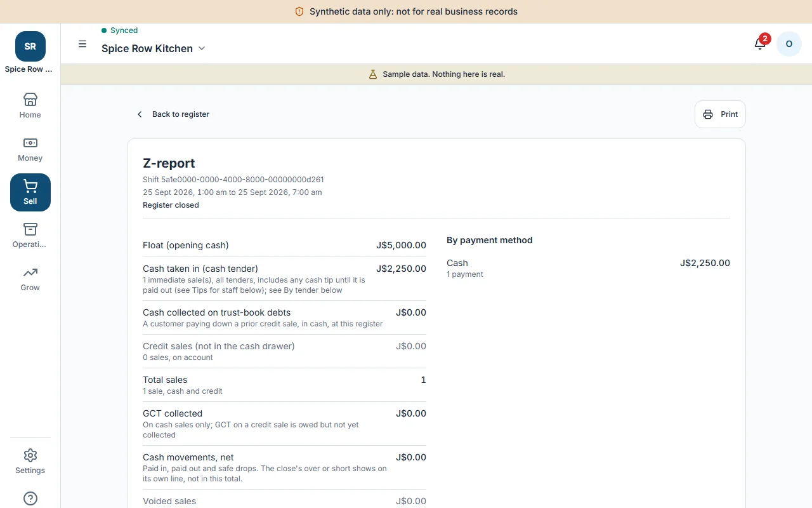Click the 1 payment subtext under Cash

(465, 274)
